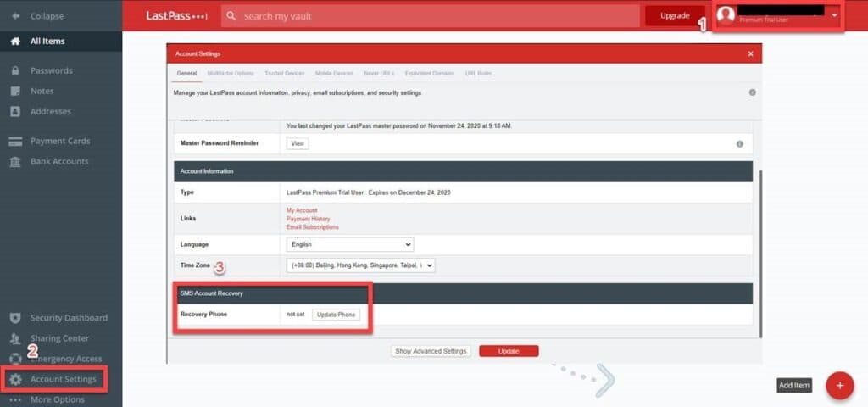Click the user avatar icon
The width and height of the screenshot is (868, 407).
pos(726,15)
